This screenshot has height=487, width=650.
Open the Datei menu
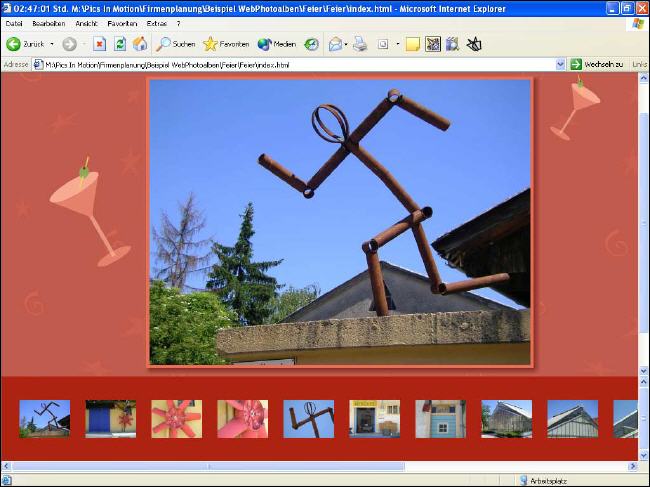pos(14,22)
